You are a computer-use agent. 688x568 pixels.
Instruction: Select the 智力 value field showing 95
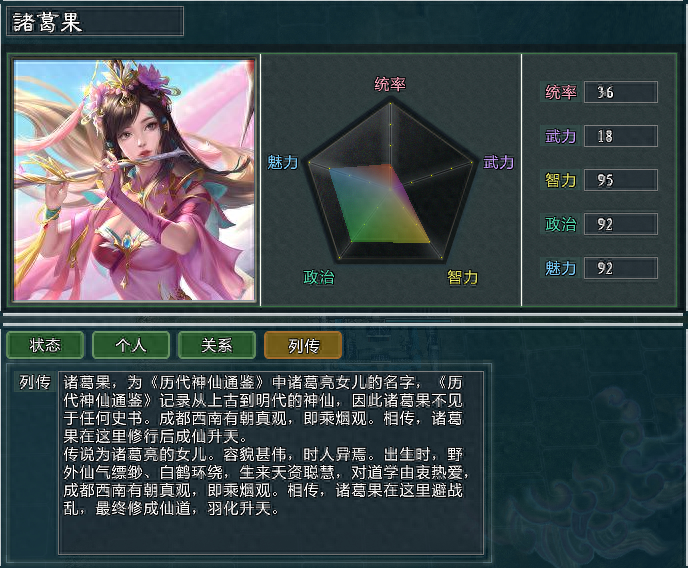[x=620, y=180]
